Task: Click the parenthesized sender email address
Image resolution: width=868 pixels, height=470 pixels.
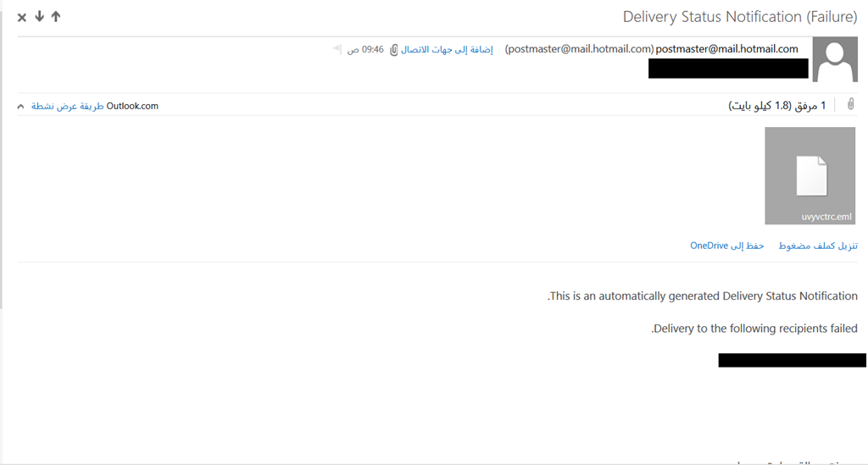Action: point(579,49)
